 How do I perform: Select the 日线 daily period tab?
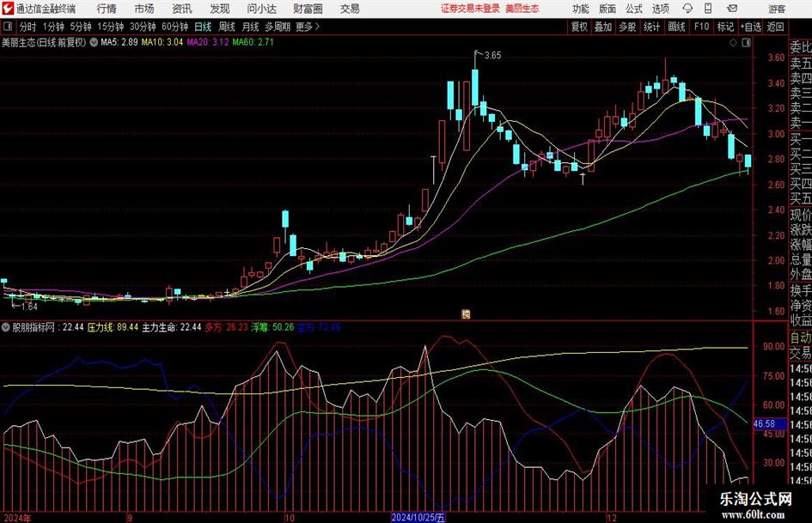tap(203, 27)
